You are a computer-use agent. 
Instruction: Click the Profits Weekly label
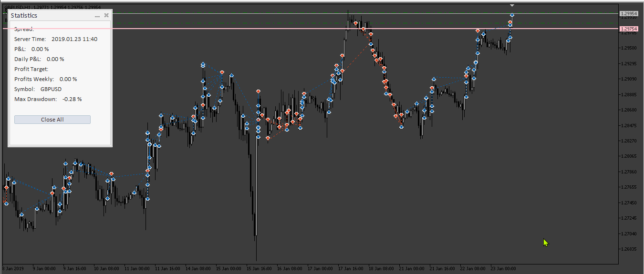[x=34, y=79]
